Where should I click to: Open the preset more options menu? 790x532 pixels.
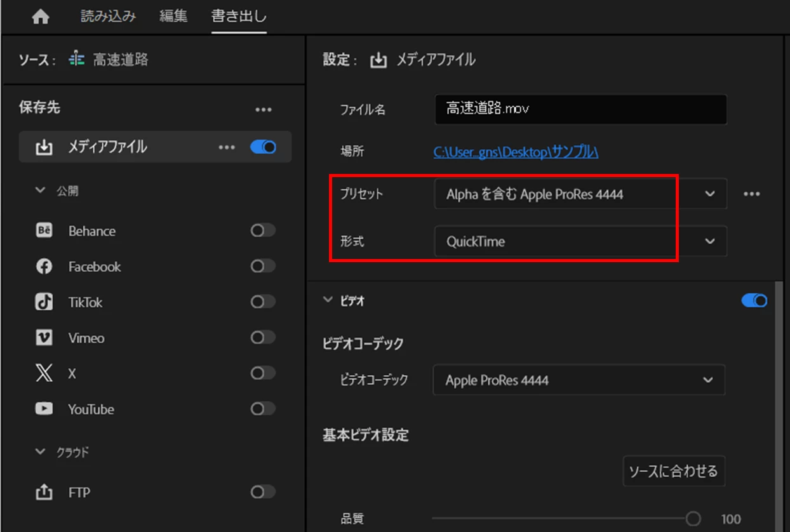click(752, 194)
